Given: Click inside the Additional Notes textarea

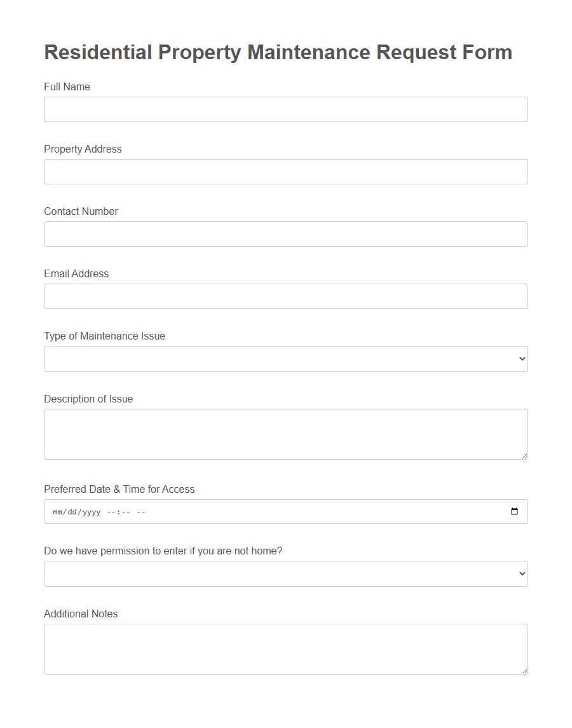Looking at the screenshot, I should [x=285, y=649].
